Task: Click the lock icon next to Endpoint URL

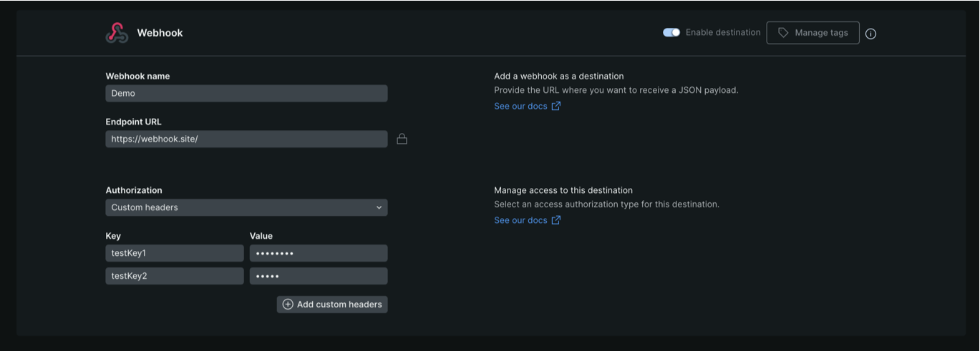Action: coord(402,139)
